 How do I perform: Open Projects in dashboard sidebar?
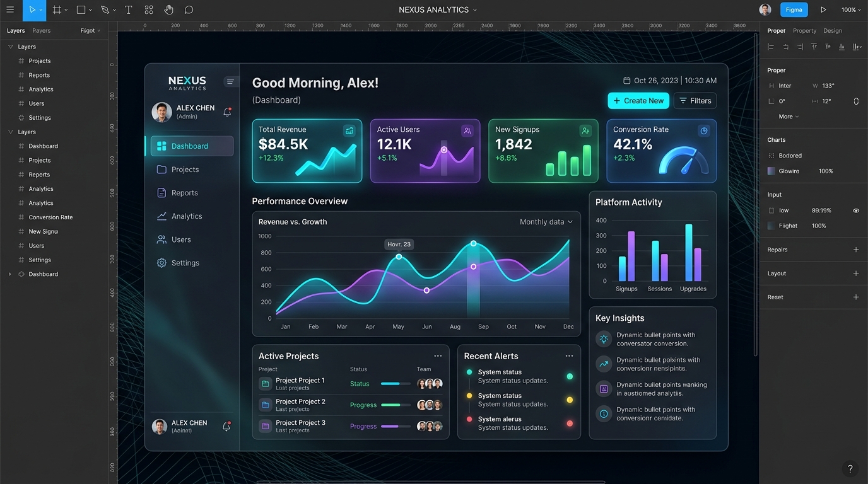[192, 170]
